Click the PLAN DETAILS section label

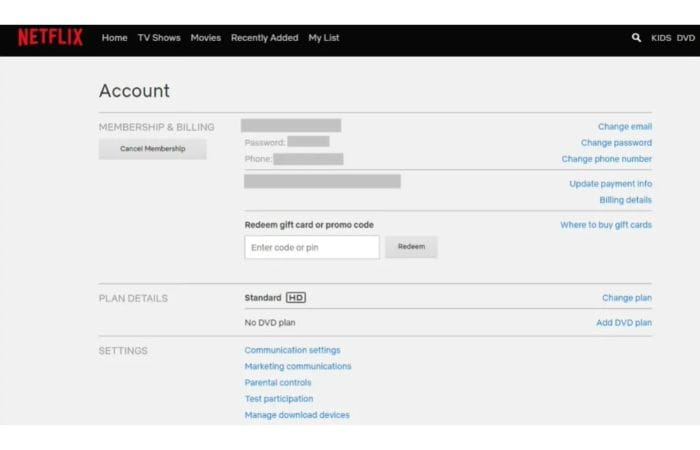[133, 298]
